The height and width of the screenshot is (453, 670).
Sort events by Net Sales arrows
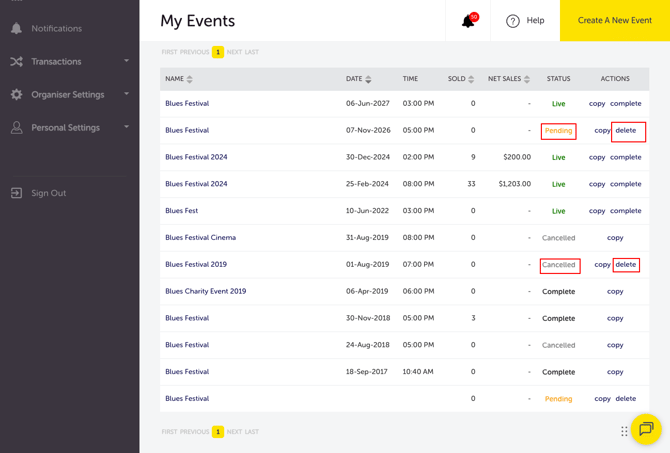tap(527, 79)
